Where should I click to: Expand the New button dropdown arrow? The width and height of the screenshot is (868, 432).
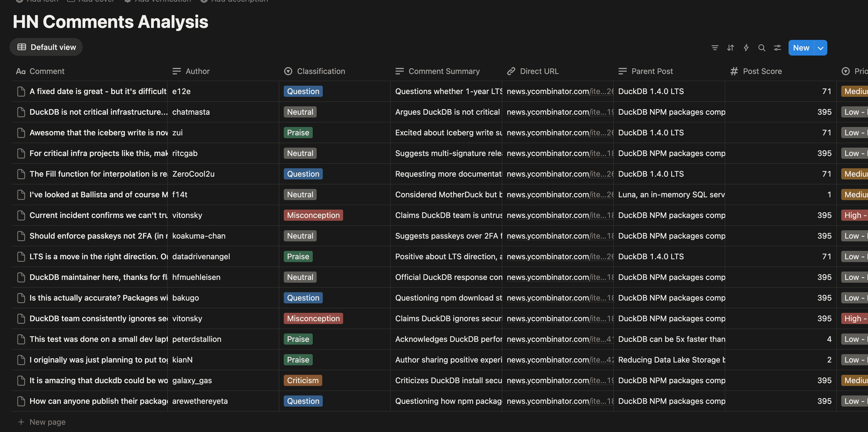pos(821,48)
